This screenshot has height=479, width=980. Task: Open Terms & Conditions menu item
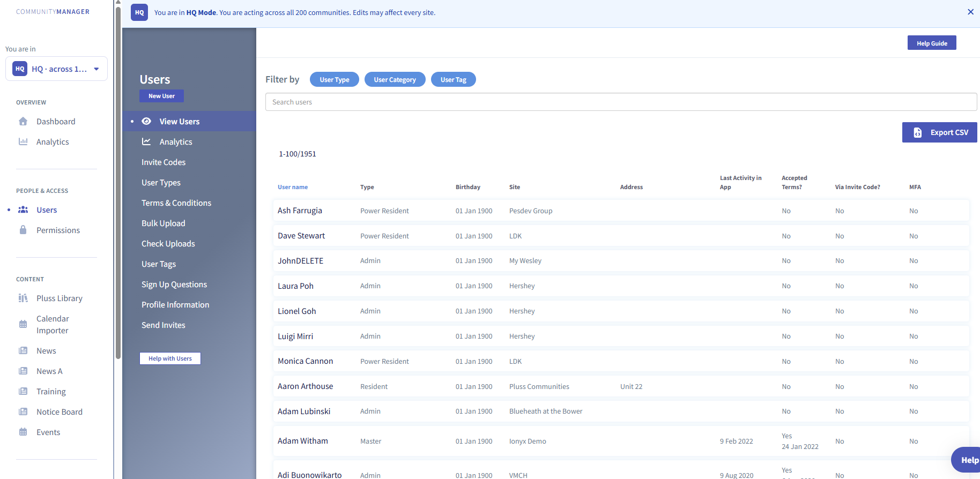[176, 203]
